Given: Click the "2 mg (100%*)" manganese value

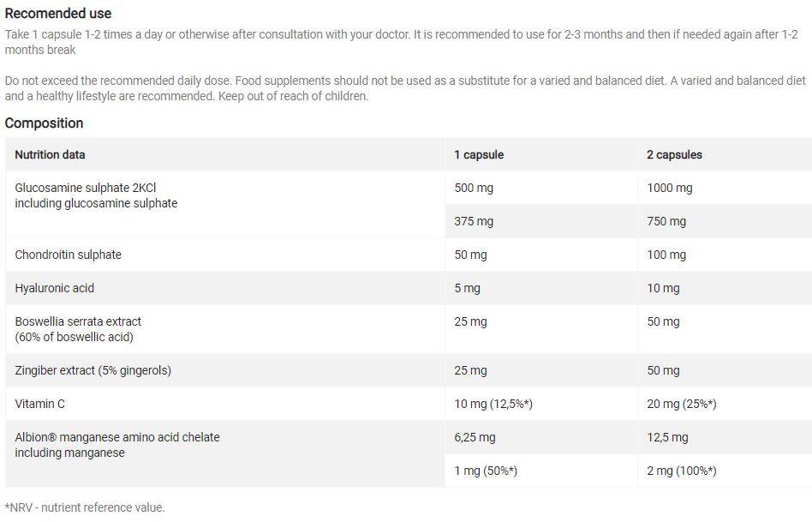Looking at the screenshot, I should coord(682,471).
